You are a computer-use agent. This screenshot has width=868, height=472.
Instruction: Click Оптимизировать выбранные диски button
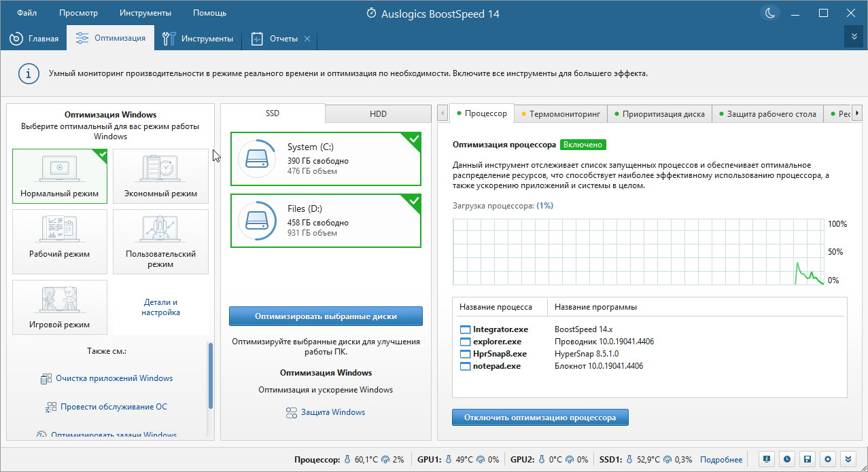point(326,316)
